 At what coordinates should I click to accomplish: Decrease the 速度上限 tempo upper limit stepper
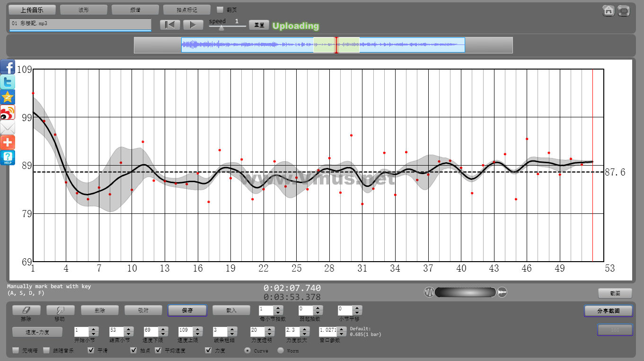(197, 334)
